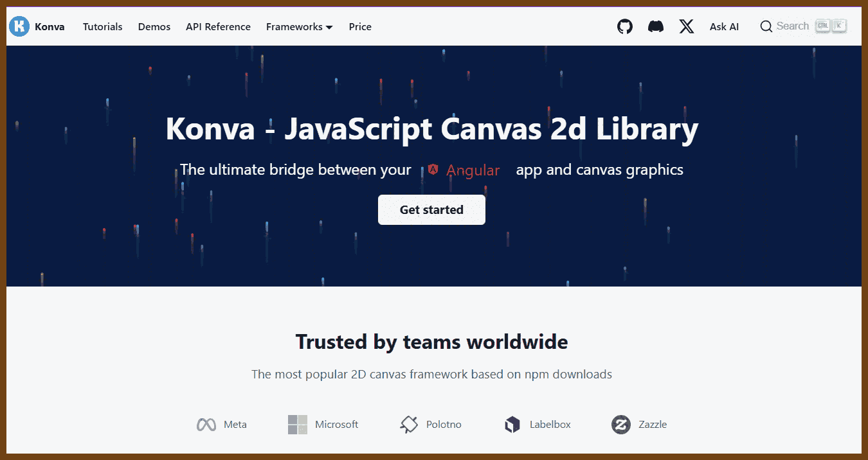The image size is (868, 460).
Task: Open the GitHub repository icon
Action: click(625, 26)
